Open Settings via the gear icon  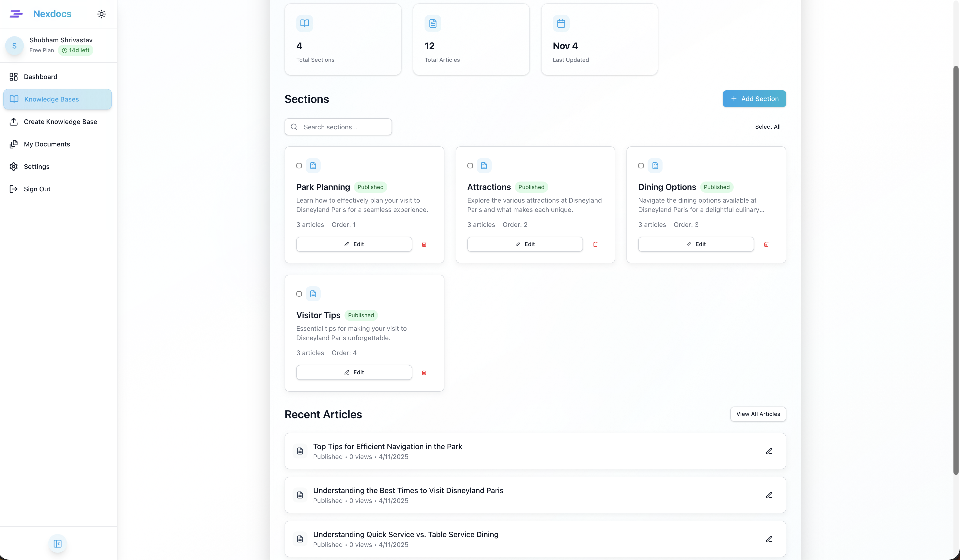click(x=14, y=166)
